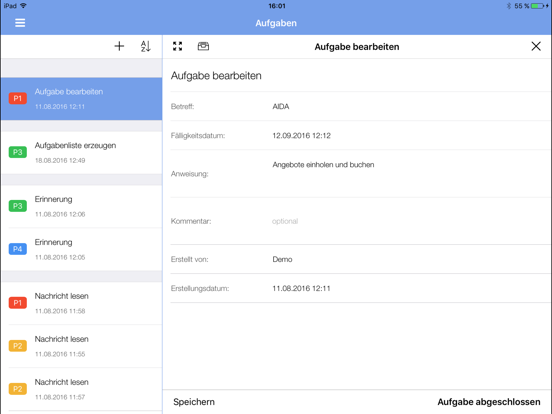
Task: Expand task detail to fullscreen
Action: pyautogui.click(x=177, y=46)
